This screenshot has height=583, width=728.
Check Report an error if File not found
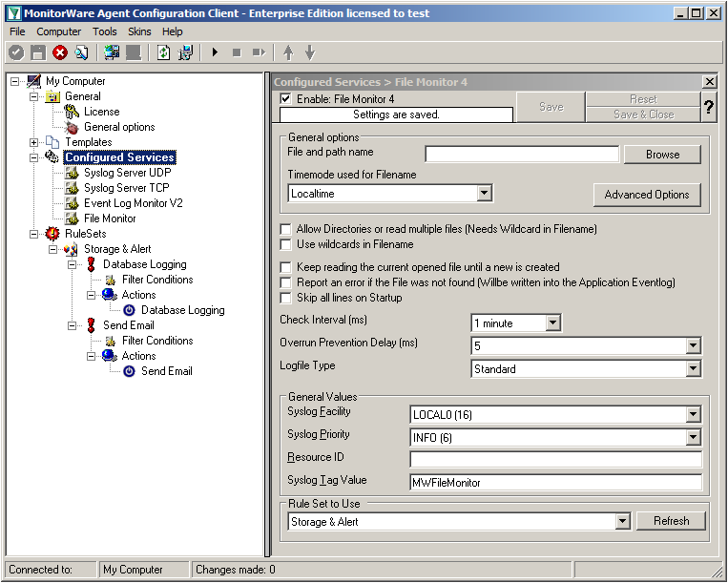point(286,282)
